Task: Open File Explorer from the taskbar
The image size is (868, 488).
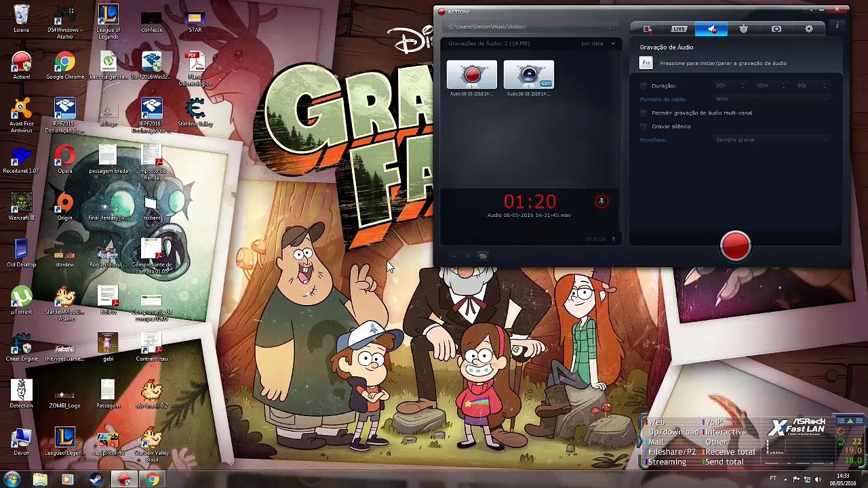Action: pos(40,480)
